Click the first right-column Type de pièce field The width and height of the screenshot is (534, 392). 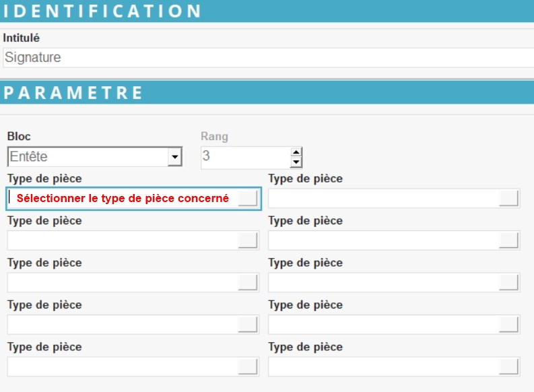384,199
